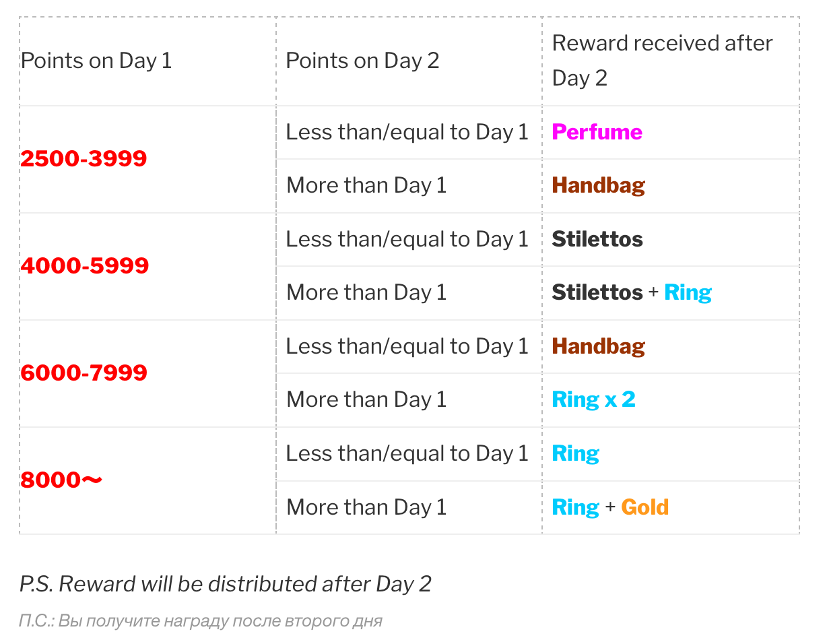Click Less than/equal to Day 1 in first row
Viewport: 827px width, 644px height.
(407, 132)
